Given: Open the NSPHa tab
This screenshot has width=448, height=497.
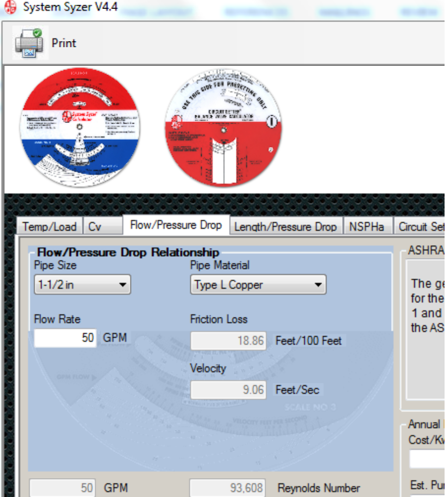Looking at the screenshot, I should (x=366, y=226).
